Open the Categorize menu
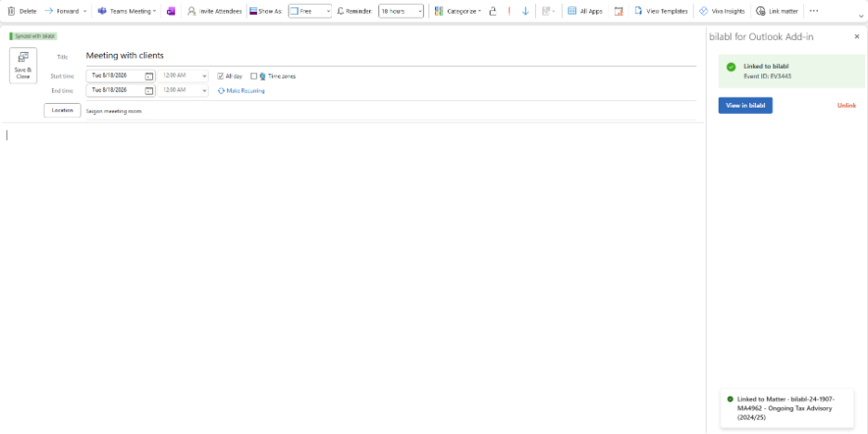The width and height of the screenshot is (868, 434). tap(457, 11)
